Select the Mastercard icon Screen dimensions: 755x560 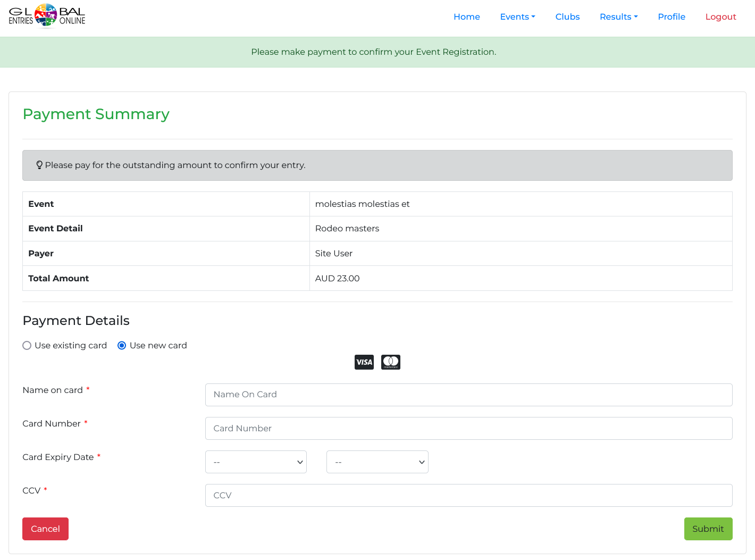[391, 362]
